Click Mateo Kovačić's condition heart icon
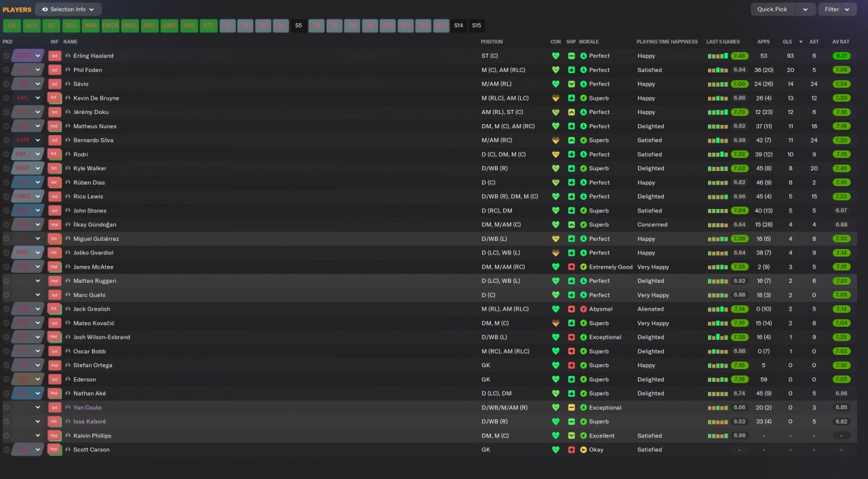868x479 pixels. tap(555, 323)
